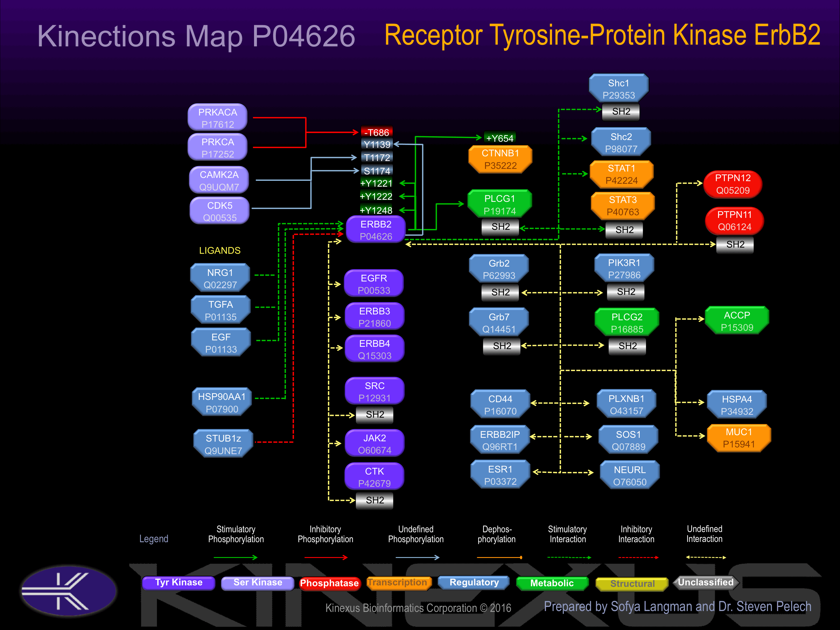The width and height of the screenshot is (840, 630).
Task: Click the STAT1 P42224 node
Action: point(622,174)
